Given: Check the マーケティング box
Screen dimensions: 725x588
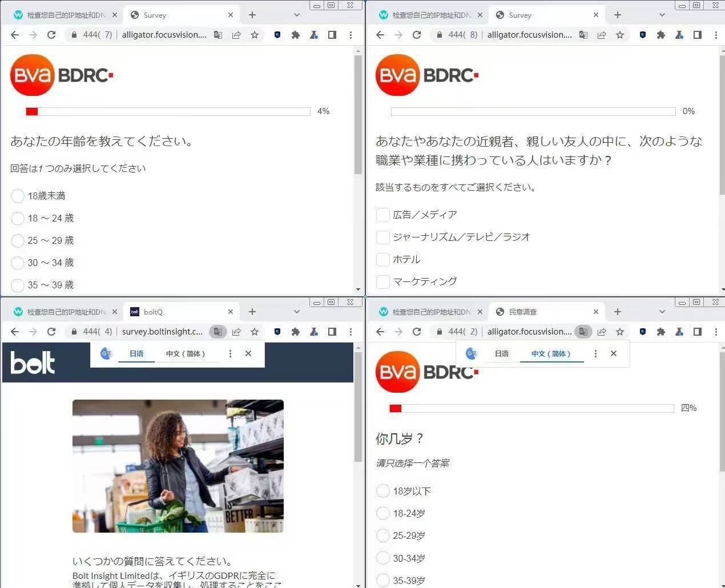Looking at the screenshot, I should [383, 281].
